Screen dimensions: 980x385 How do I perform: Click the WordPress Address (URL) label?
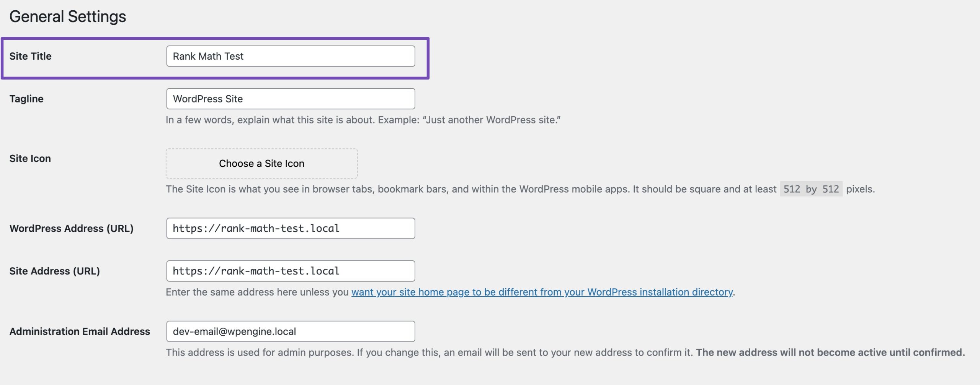(71, 228)
